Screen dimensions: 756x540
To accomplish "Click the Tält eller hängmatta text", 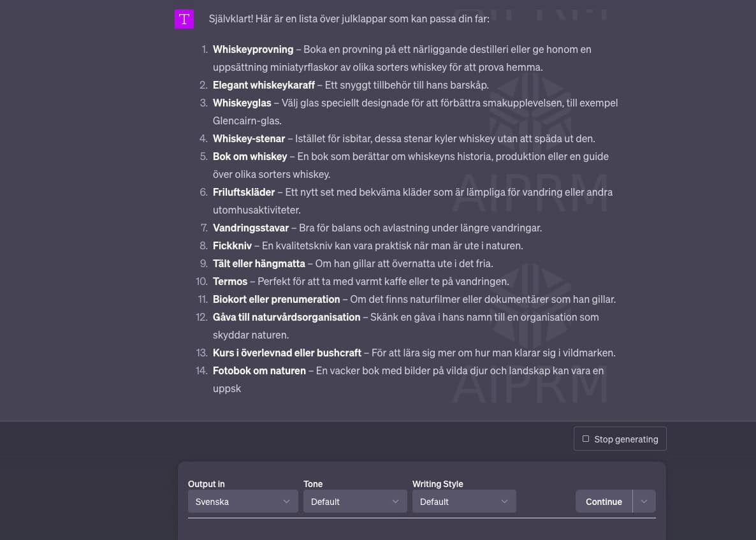I will coord(259,263).
